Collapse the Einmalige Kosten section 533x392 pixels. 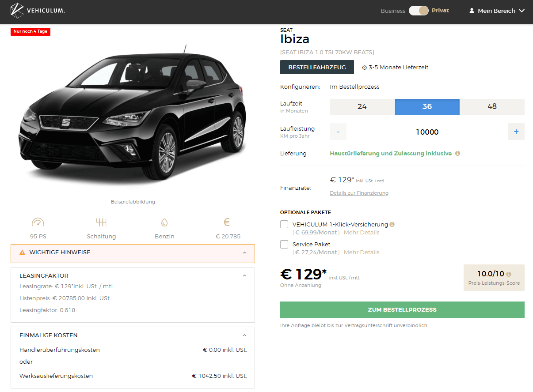pyautogui.click(x=244, y=335)
